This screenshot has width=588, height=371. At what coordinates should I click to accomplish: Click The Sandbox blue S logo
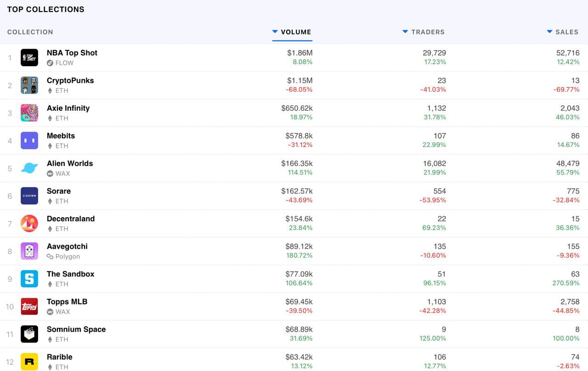[x=29, y=279]
